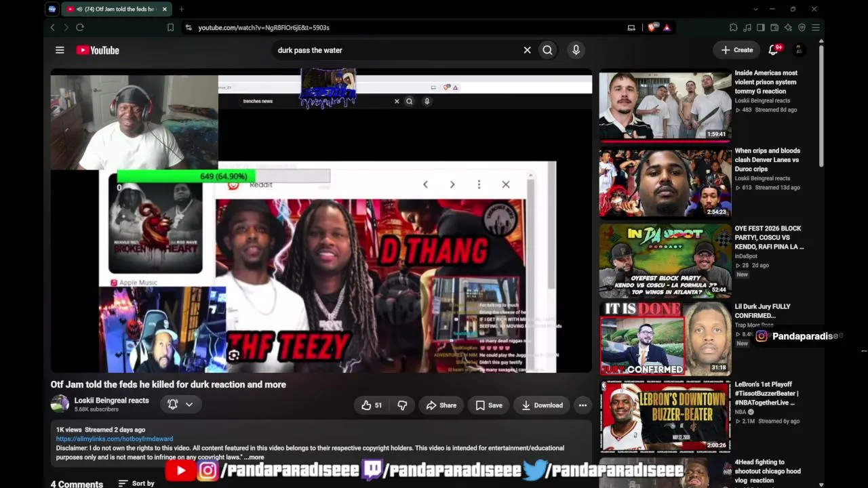Viewport: 868px width, 488px height.
Task: Go back with the browser back arrow
Action: tap(53, 28)
